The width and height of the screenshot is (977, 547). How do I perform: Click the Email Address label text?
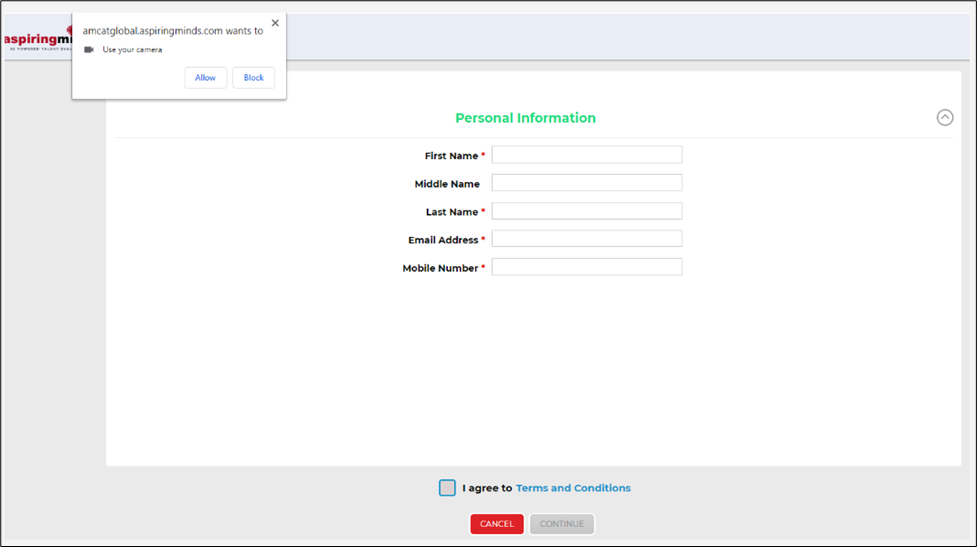point(443,240)
